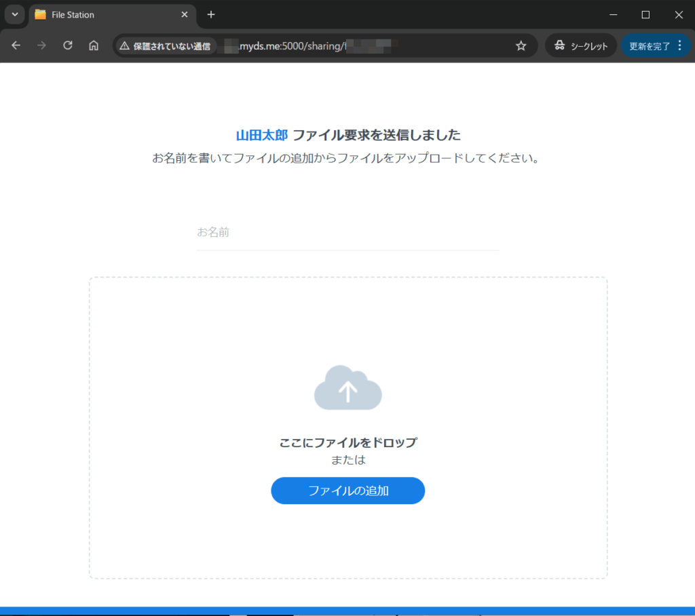The image size is (695, 616).
Task: Click the forward navigation arrow
Action: click(x=42, y=45)
